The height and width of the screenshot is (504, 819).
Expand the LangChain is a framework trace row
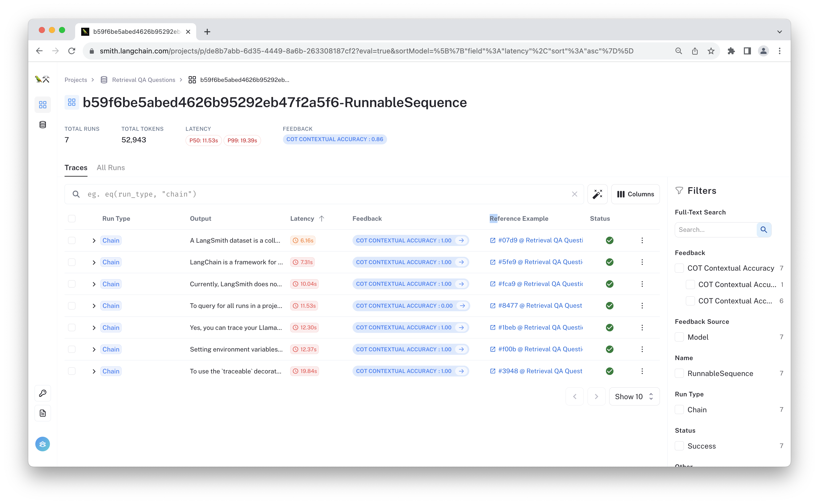94,262
